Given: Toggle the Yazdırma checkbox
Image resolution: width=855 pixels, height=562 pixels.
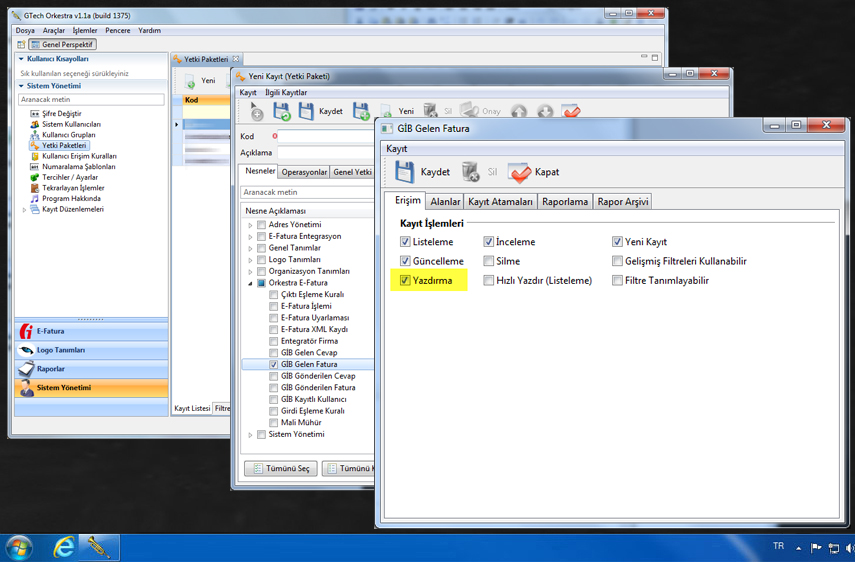Looking at the screenshot, I should [x=405, y=280].
